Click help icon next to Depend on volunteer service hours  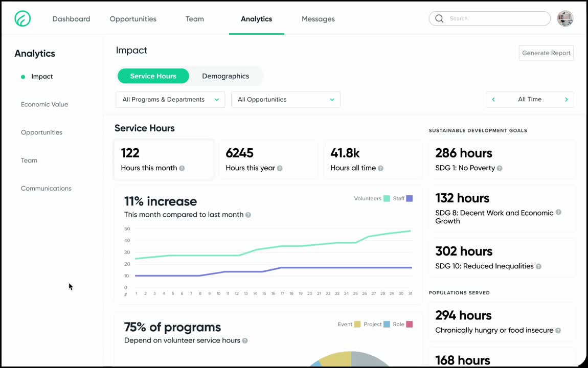point(245,340)
